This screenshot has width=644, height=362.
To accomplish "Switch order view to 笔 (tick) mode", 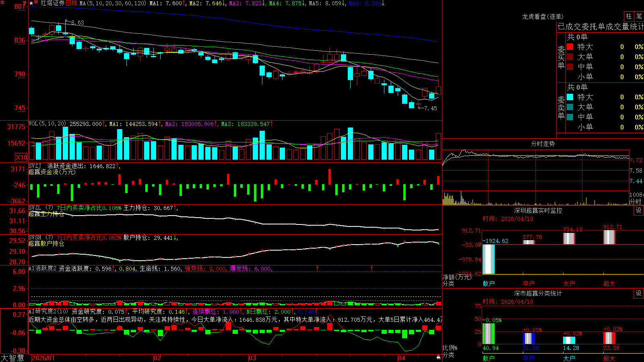I will [639, 16].
